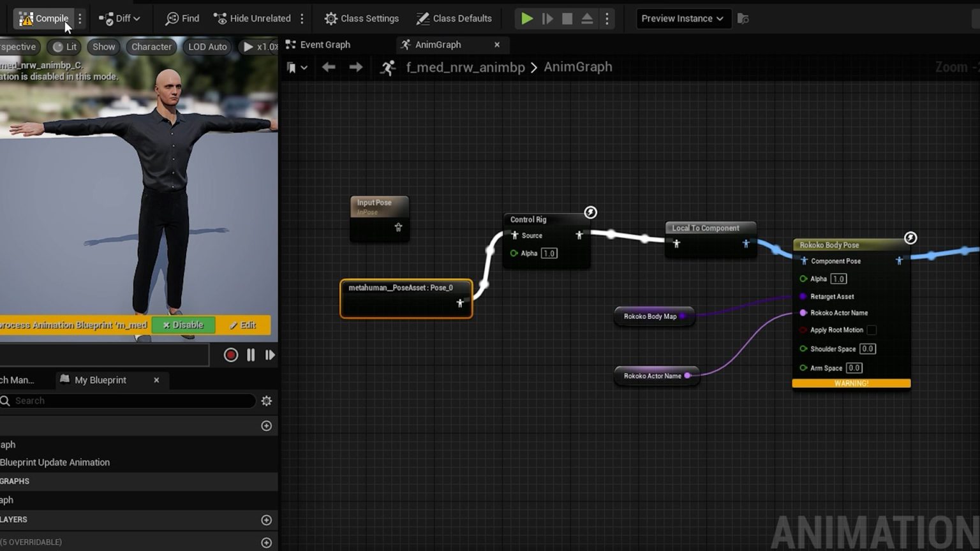This screenshot has height=551, width=980.
Task: Select Rokoko Body Map variable node
Action: pos(653,316)
